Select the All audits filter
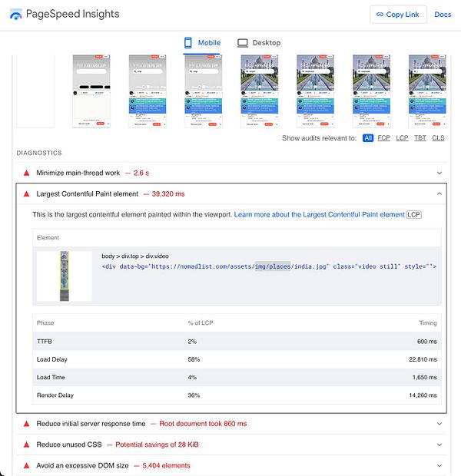This screenshot has width=461, height=476. 368,138
